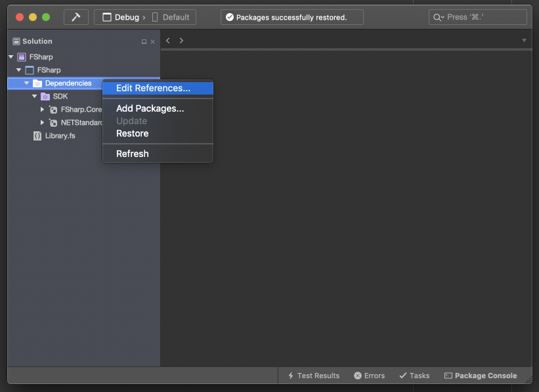539x392 pixels.
Task: Collapse the FSharp solution node
Action: coord(11,56)
